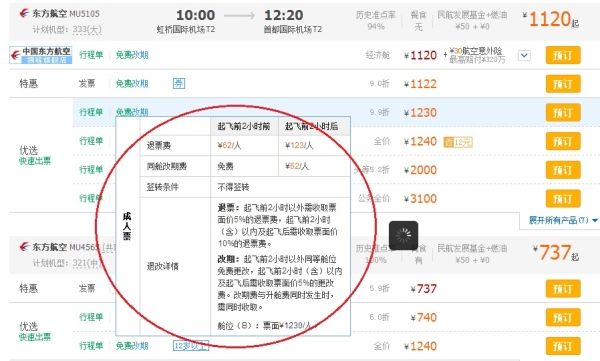This screenshot has height=361, width=600.
Task: Click the 券 coupon icon
Action: [x=179, y=83]
